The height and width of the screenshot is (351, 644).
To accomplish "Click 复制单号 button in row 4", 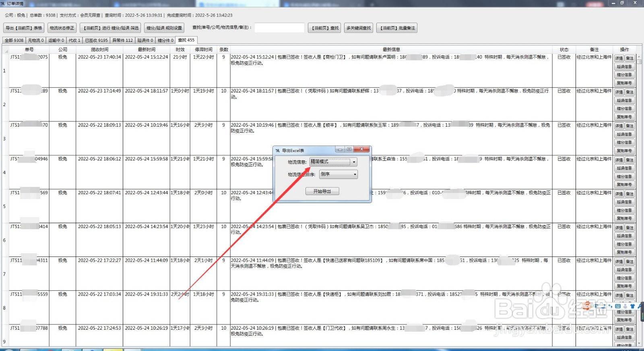I will pyautogui.click(x=624, y=185).
